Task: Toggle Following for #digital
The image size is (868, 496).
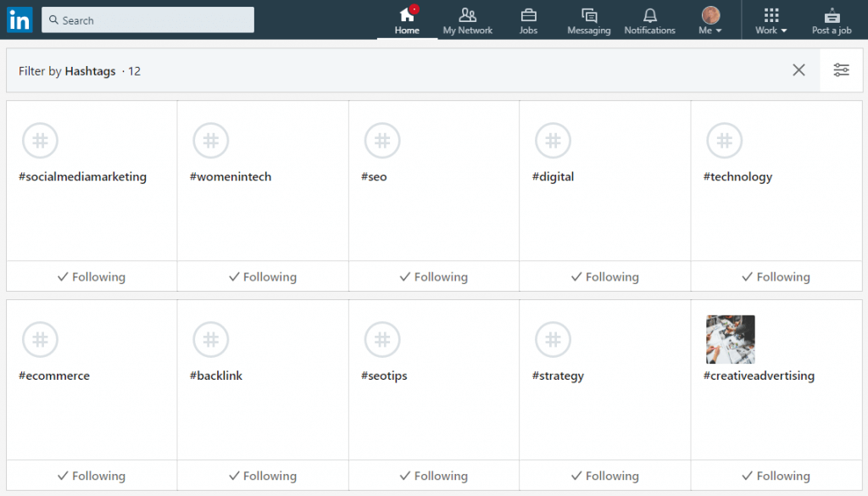Action: point(605,276)
